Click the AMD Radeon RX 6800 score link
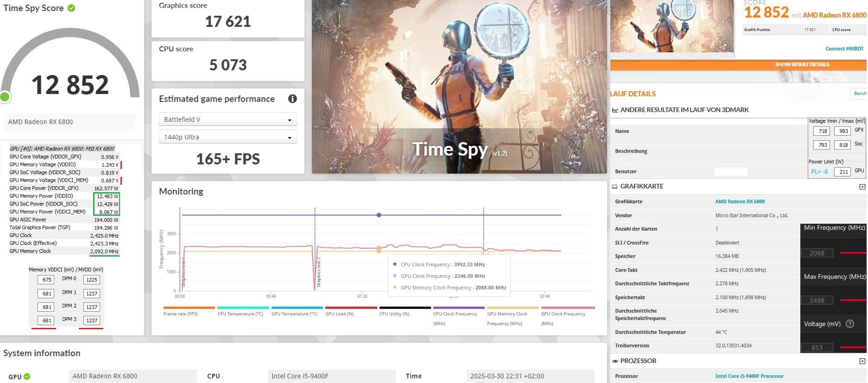 [x=834, y=15]
